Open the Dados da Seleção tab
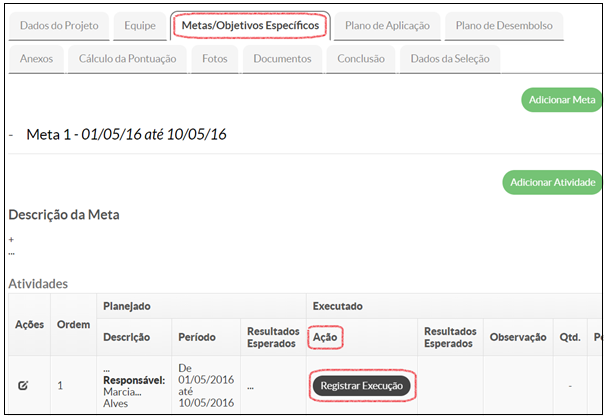 [450, 59]
